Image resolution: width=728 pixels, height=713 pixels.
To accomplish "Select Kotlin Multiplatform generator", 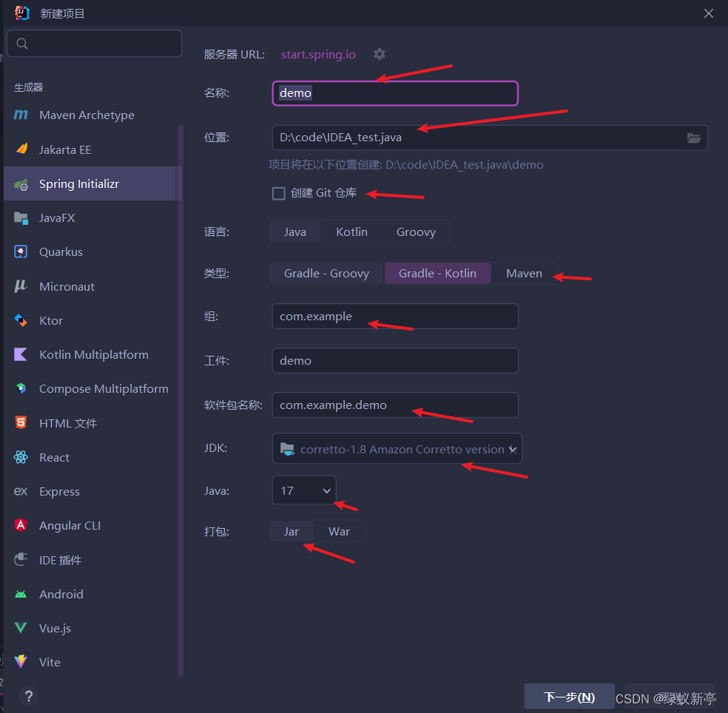I will (90, 354).
